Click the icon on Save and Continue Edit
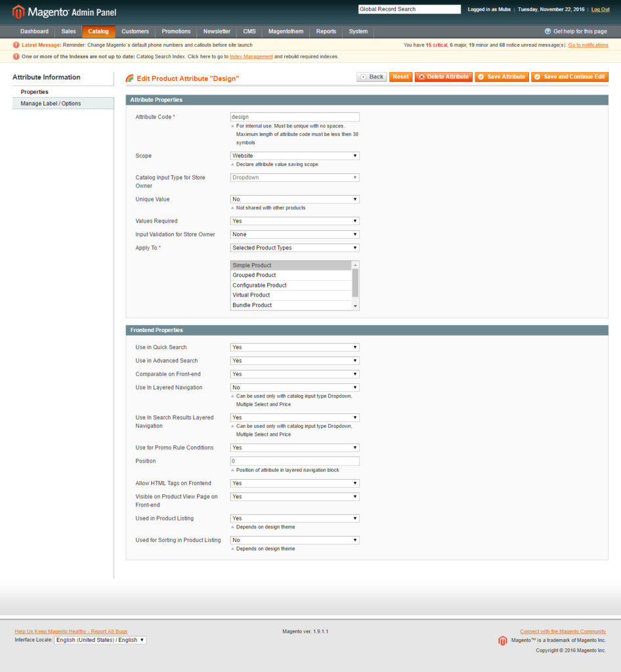Viewport: 621px width, 672px height. pos(536,77)
